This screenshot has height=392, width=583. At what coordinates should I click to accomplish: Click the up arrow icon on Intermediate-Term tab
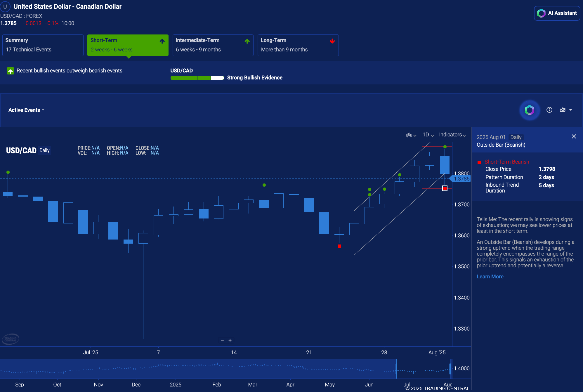tap(247, 41)
